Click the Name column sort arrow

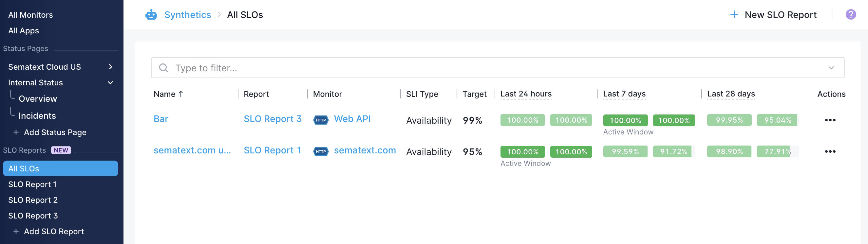coord(180,94)
